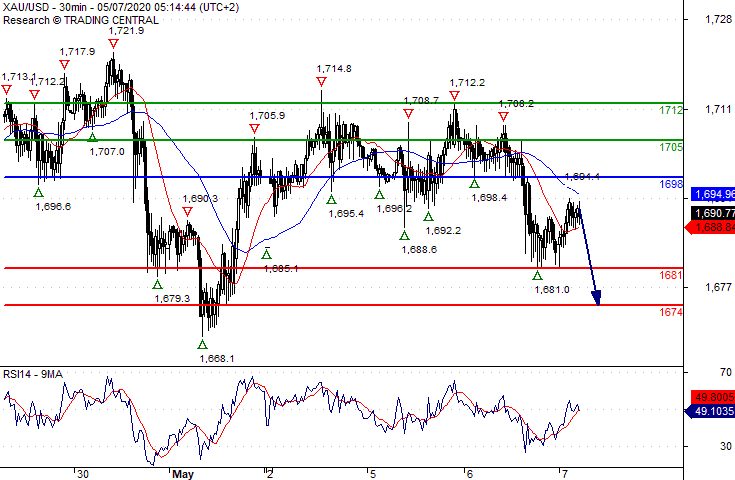Click the red 1,688.84 price tag
Image resolution: width=735 pixels, height=480 pixels.
pyautogui.click(x=710, y=227)
